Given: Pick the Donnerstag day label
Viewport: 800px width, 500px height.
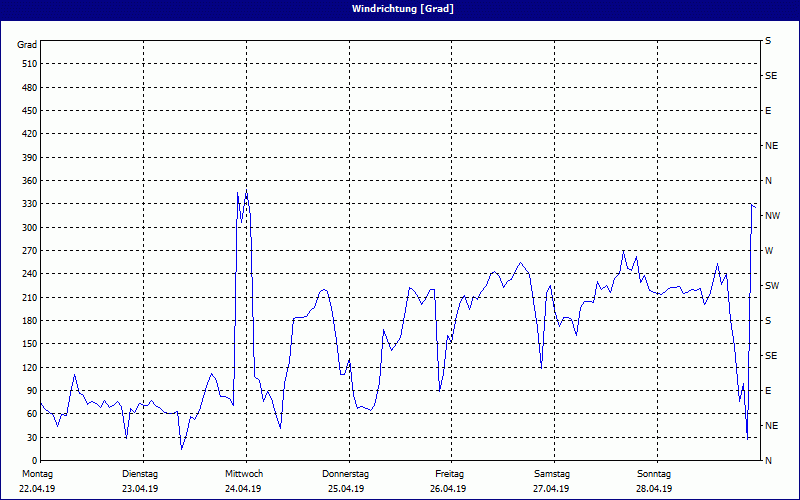Looking at the screenshot, I should click(x=346, y=473).
